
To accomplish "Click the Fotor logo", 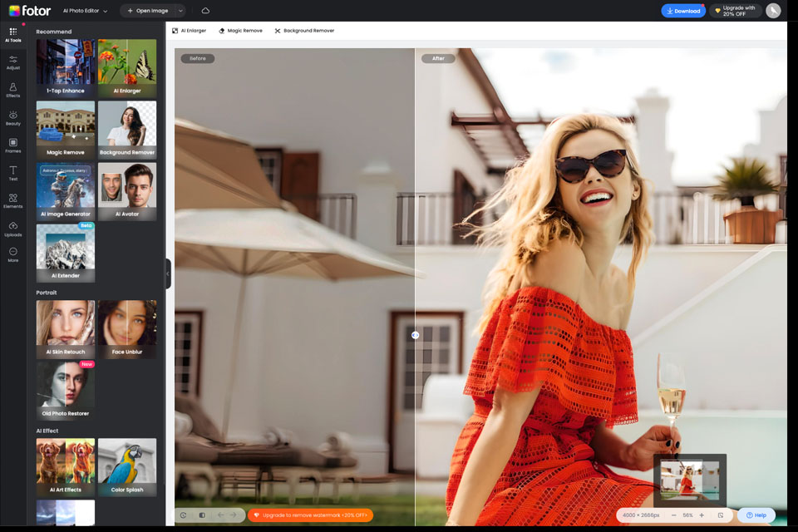I will (x=30, y=11).
